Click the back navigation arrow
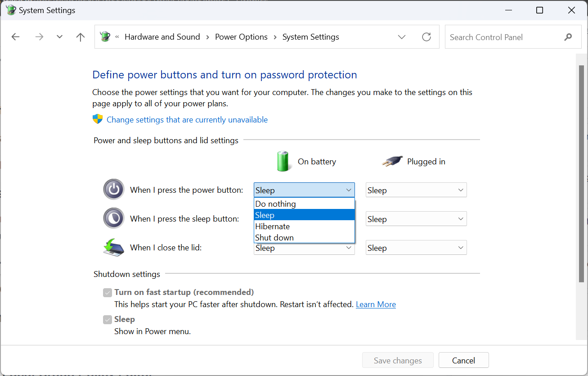The width and height of the screenshot is (588, 376). [15, 37]
